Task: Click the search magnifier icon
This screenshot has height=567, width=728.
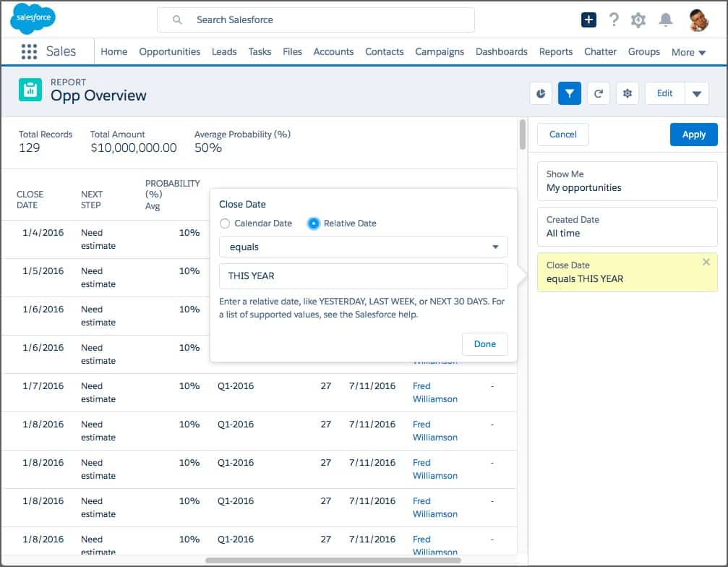Action: [177, 20]
